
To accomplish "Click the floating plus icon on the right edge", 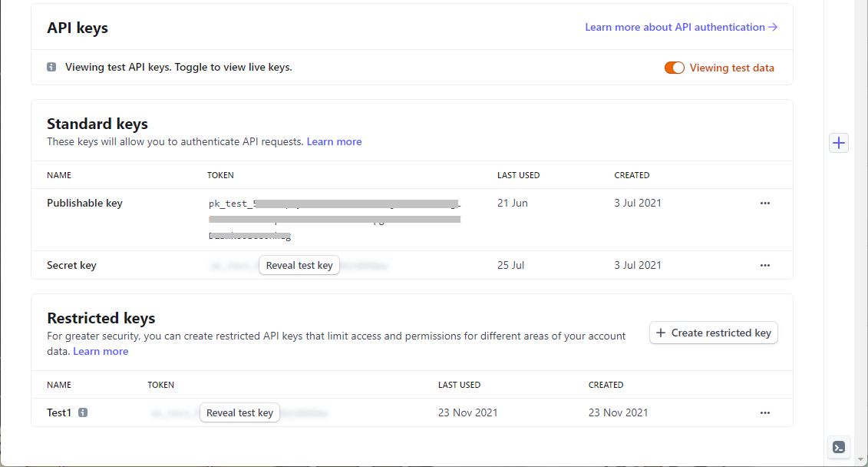I will tap(838, 143).
